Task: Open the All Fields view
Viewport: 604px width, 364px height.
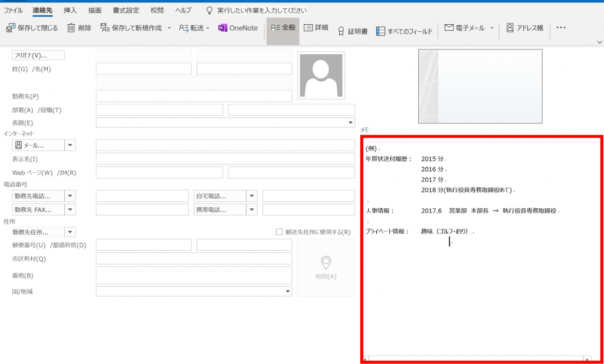Action: (x=404, y=31)
